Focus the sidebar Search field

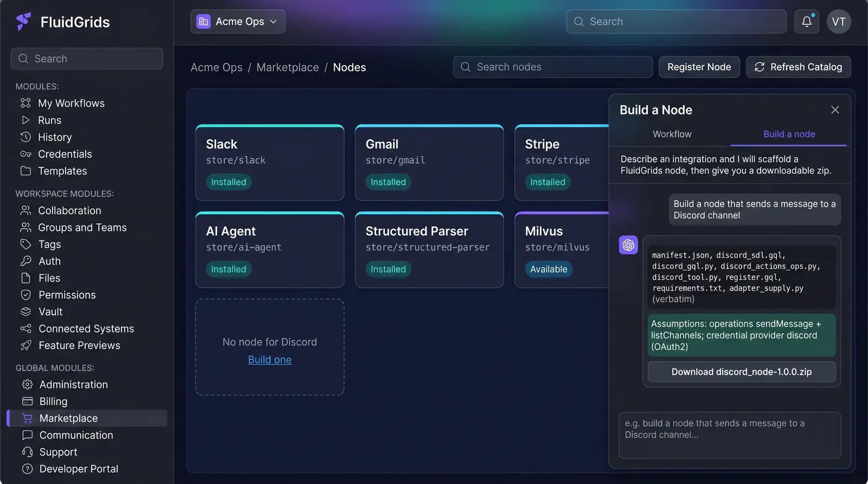click(87, 59)
